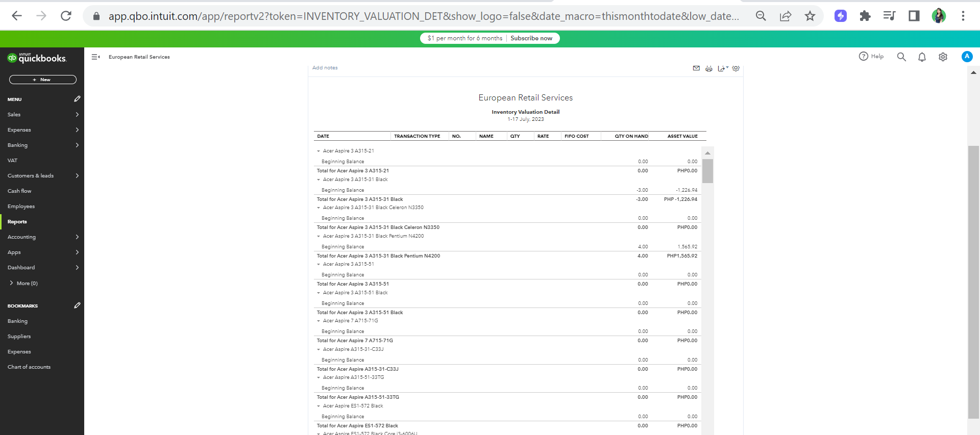The height and width of the screenshot is (435, 980).
Task: Open the export report dropdown icon
Action: click(722, 68)
